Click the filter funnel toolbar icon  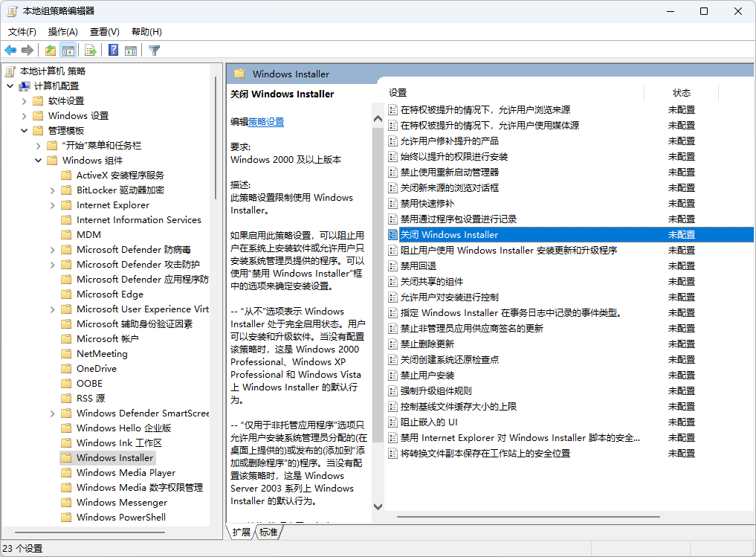155,50
